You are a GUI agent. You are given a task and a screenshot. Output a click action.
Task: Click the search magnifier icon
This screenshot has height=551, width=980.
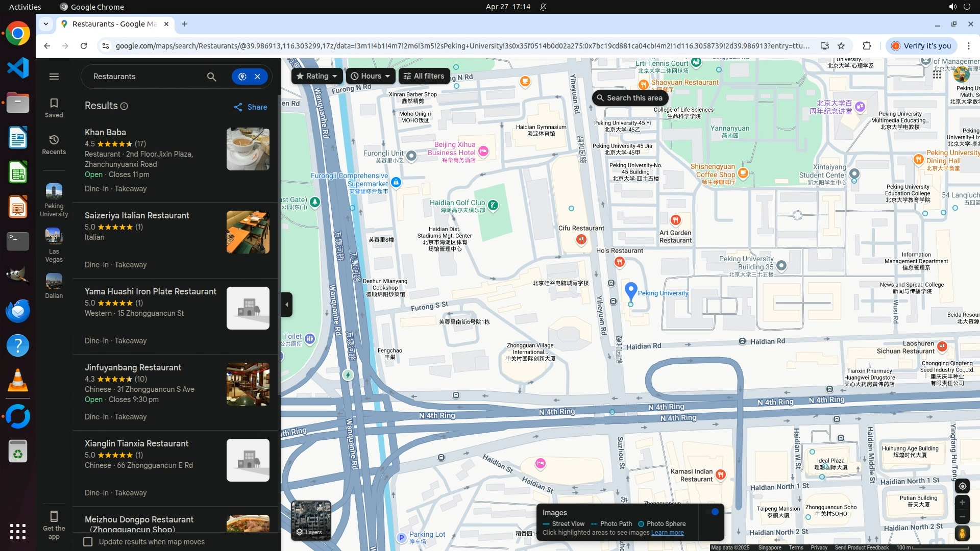(x=211, y=77)
